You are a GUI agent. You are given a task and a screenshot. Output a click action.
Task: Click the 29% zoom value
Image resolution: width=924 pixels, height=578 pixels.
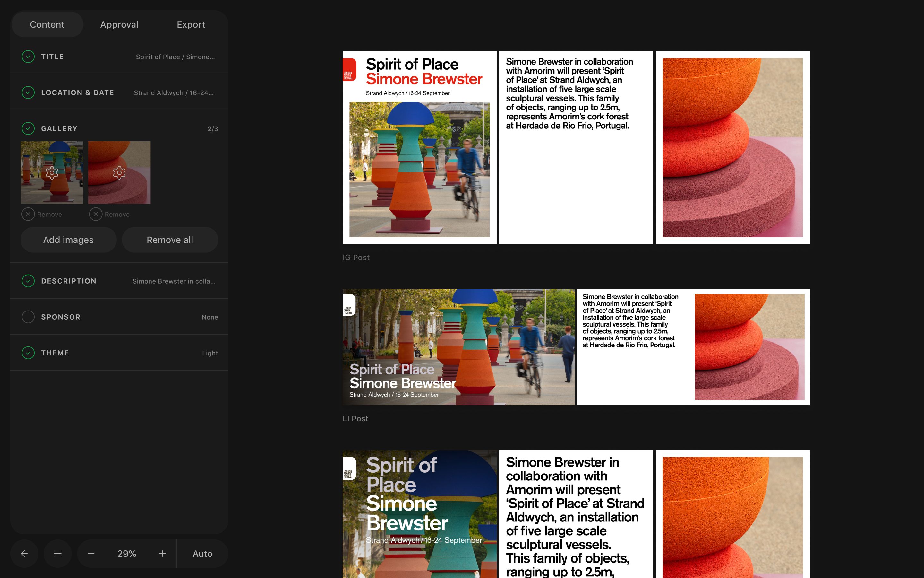pyautogui.click(x=127, y=554)
